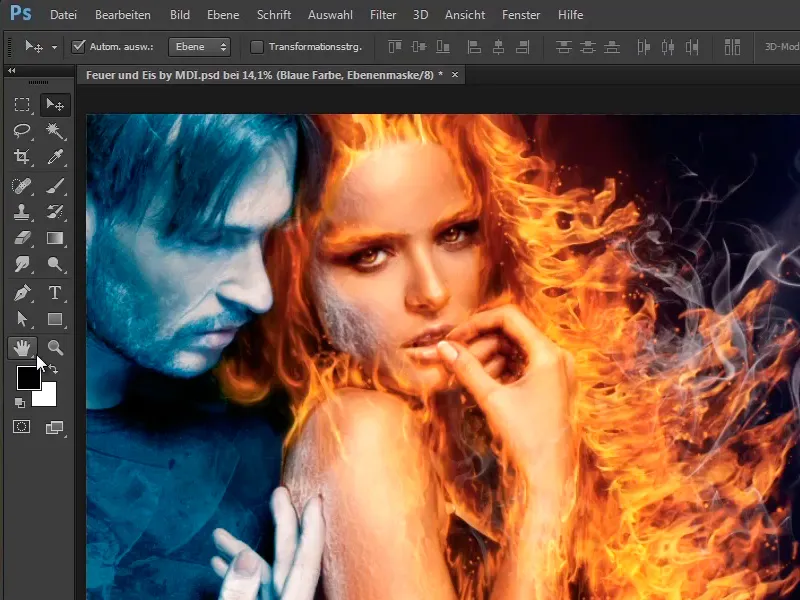800x600 pixels.
Task: Open the Ebene menu
Action: (x=223, y=15)
